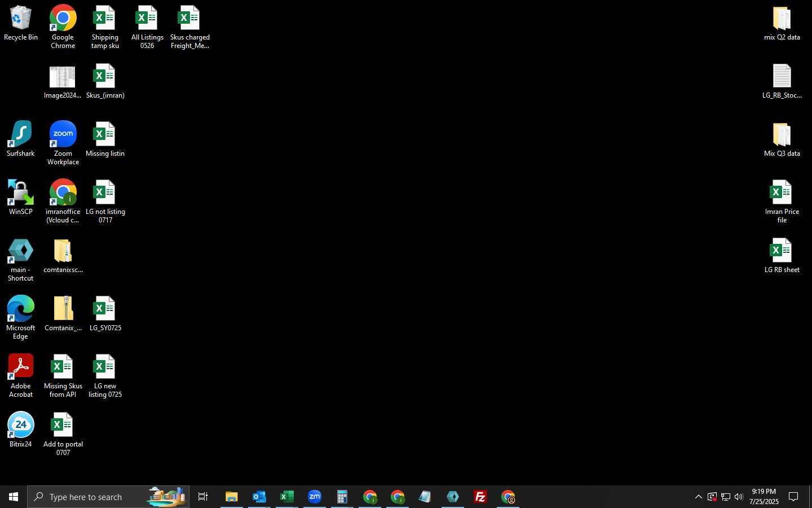The image size is (812, 508).
Task: Open the clock showing 9:19 PM
Action: [x=764, y=497]
